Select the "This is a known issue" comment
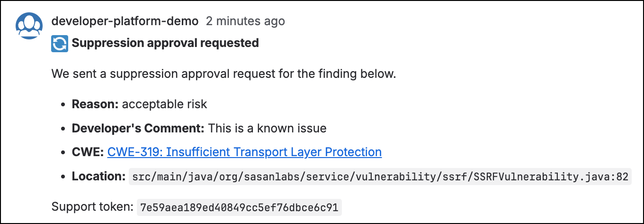 (268, 128)
